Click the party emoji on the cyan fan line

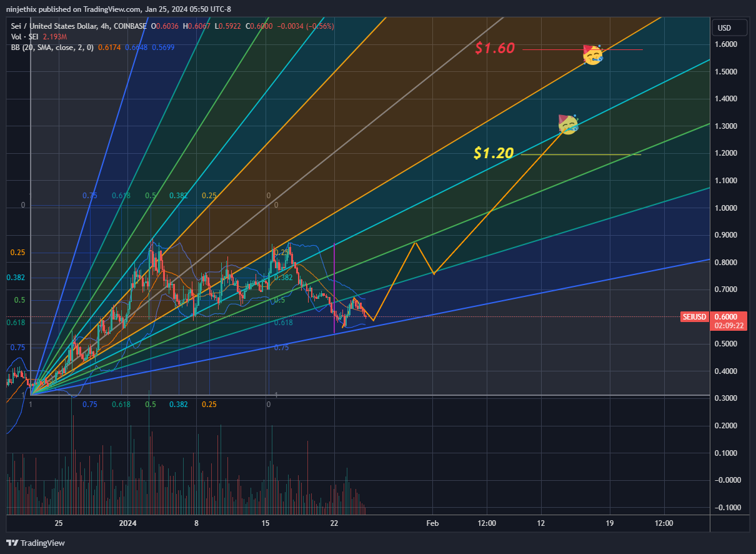(x=568, y=124)
